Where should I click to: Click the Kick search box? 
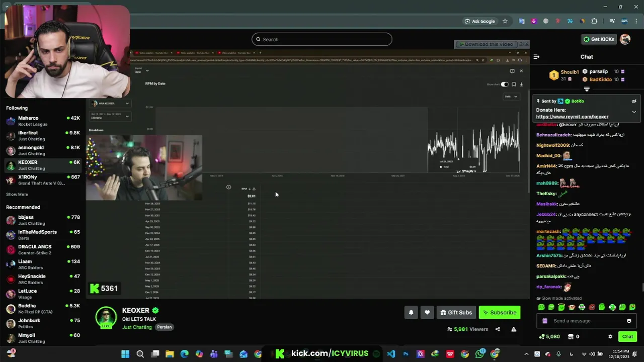coord(322,39)
